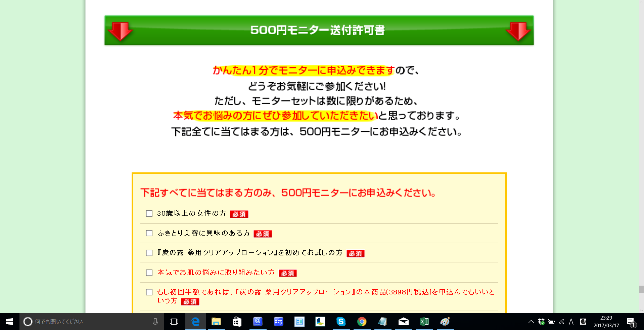The height and width of the screenshot is (330, 644).
Task: Show hidden system tray icons
Action: pos(531,322)
